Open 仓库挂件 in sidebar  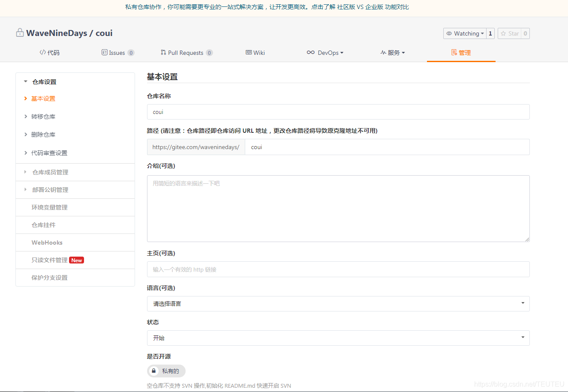pyautogui.click(x=75, y=225)
